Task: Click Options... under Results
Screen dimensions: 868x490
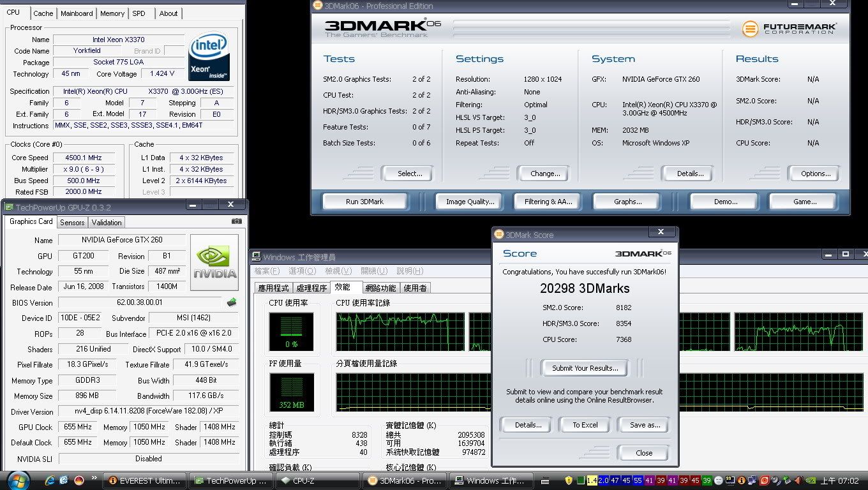Action: (x=813, y=174)
